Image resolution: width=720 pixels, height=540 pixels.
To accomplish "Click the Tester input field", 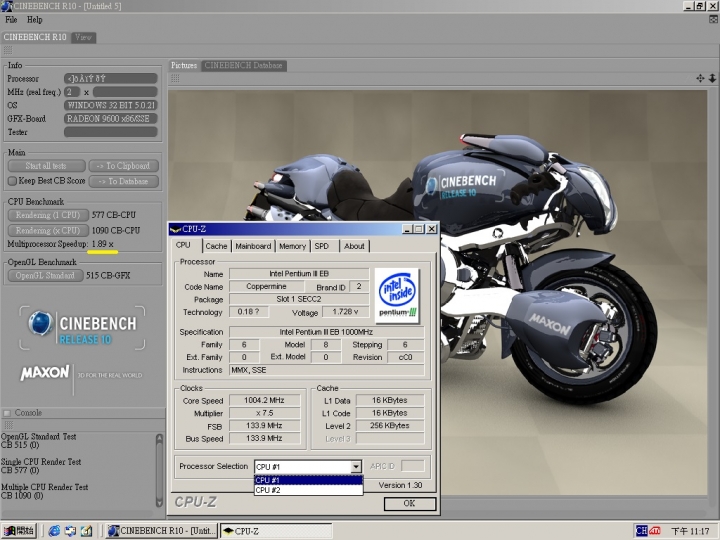I will pos(111,132).
